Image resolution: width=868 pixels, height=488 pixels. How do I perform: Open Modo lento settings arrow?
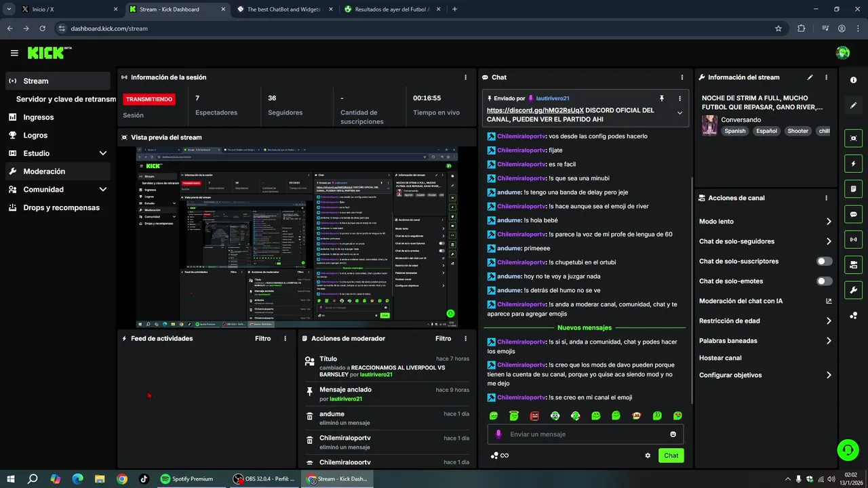829,222
